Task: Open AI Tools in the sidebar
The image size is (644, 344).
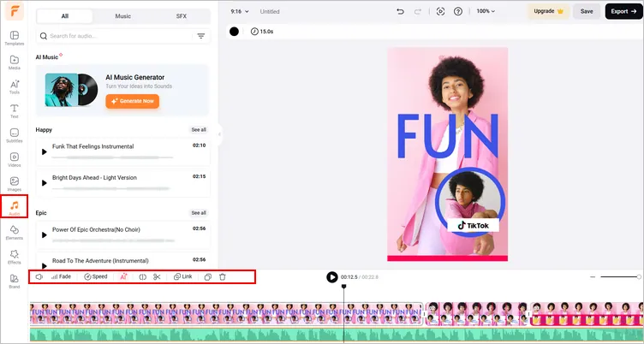Action: tap(15, 86)
